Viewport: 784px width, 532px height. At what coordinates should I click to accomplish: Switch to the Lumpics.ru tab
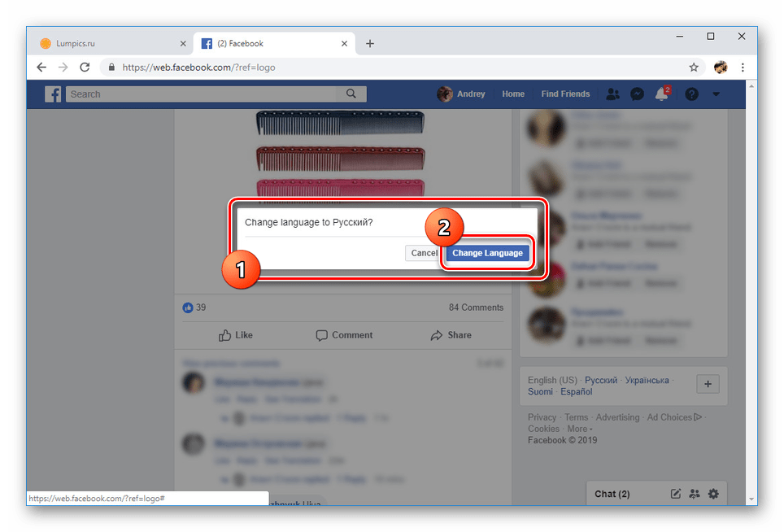(x=111, y=43)
